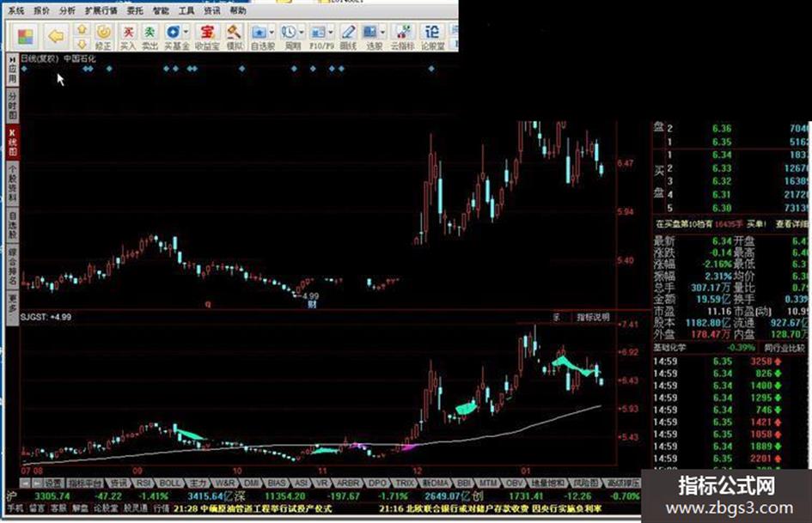Image resolution: width=812 pixels, height=523 pixels.
Task: Select the DMI indicator tab
Action: [252, 483]
